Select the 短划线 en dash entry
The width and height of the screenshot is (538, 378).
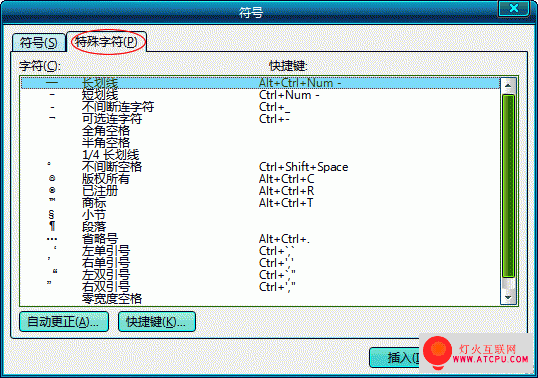tap(260, 95)
